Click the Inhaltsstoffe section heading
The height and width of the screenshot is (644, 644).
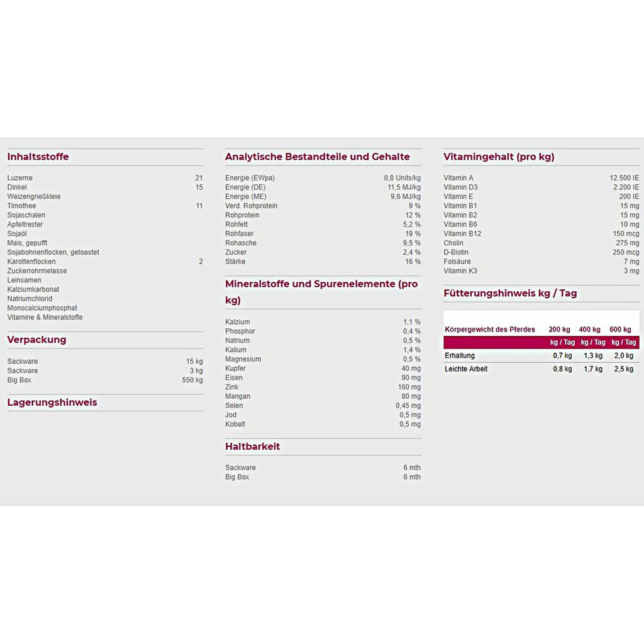coord(38,157)
